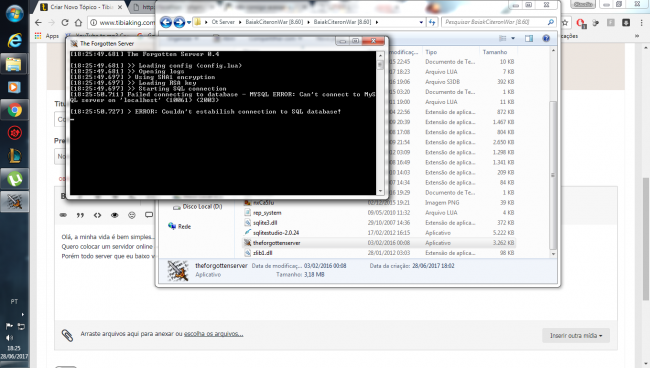Click escolha os arquivos link
Screen dimensions: 650x368
point(213,334)
